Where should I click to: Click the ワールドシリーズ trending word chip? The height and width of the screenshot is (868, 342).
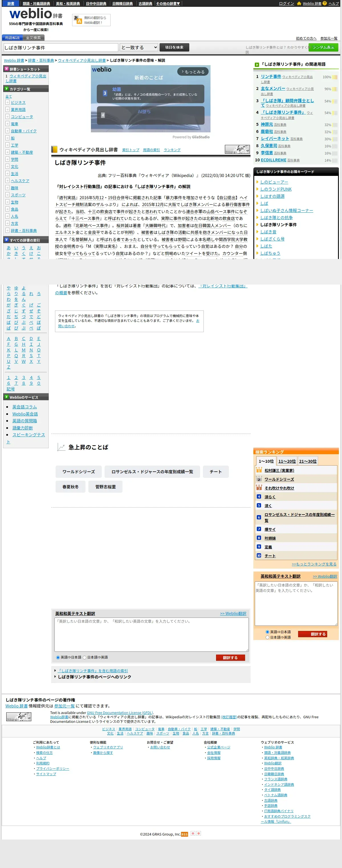pos(79,471)
